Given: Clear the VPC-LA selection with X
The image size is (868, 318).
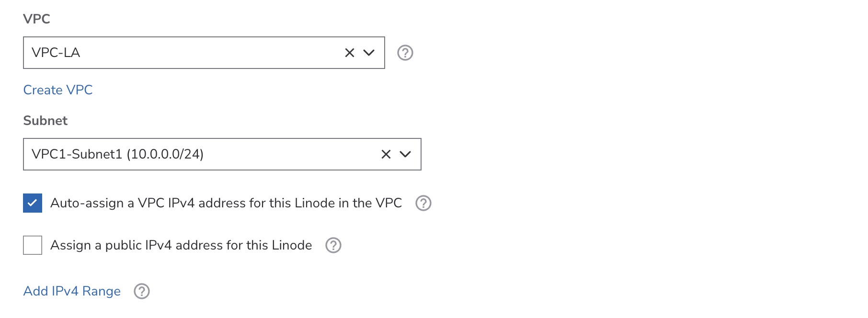Looking at the screenshot, I should (350, 53).
